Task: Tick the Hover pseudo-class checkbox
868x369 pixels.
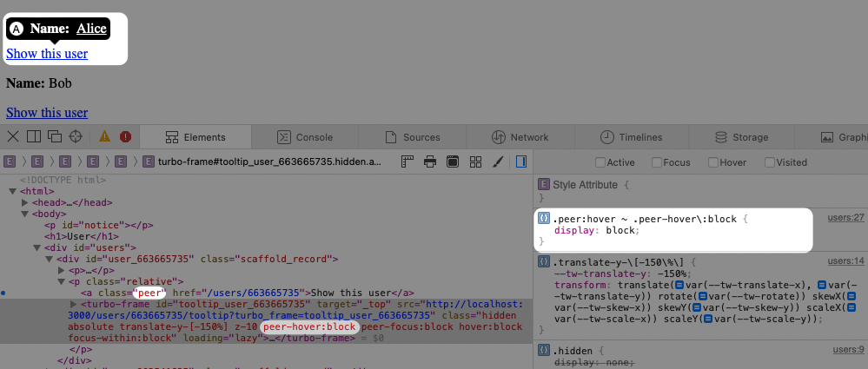Action: [x=713, y=162]
